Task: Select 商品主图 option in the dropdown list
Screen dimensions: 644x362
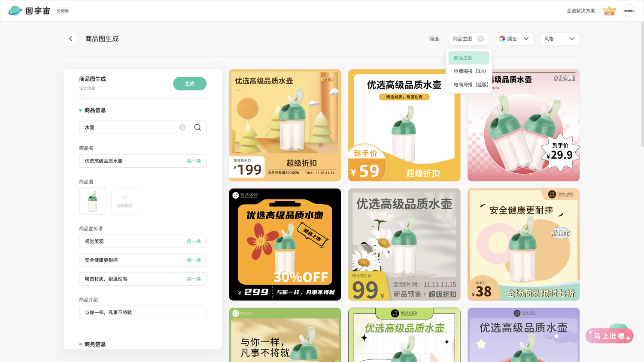Action: pyautogui.click(x=469, y=58)
